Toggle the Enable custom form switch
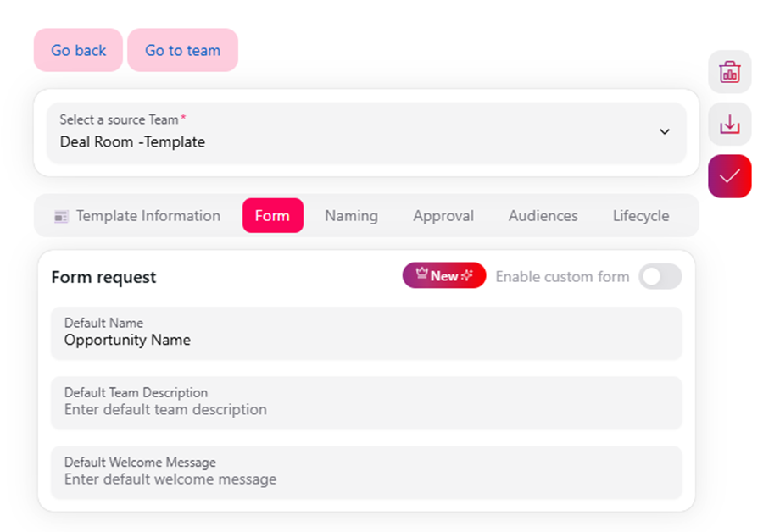Screen dimensions: 780x532 click(660, 276)
